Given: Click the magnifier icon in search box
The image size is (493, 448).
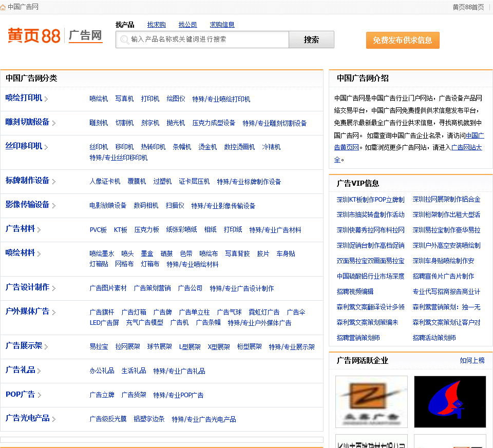Looking at the screenshot, I should 124,40.
